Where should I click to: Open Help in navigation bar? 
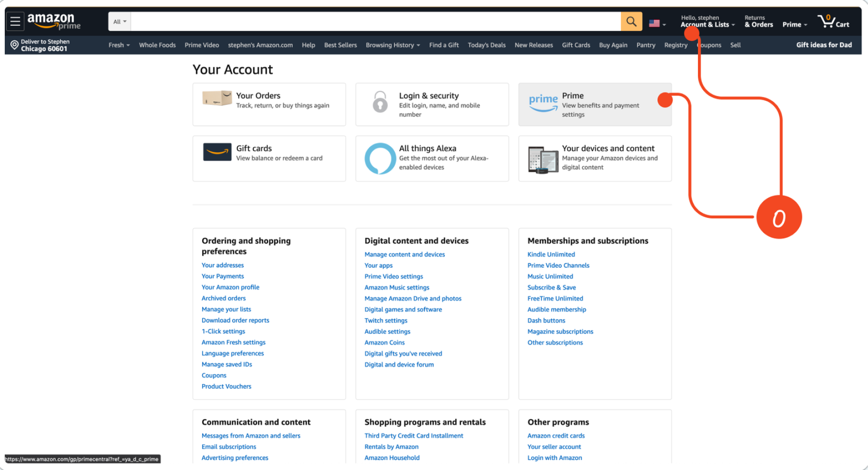click(x=309, y=45)
